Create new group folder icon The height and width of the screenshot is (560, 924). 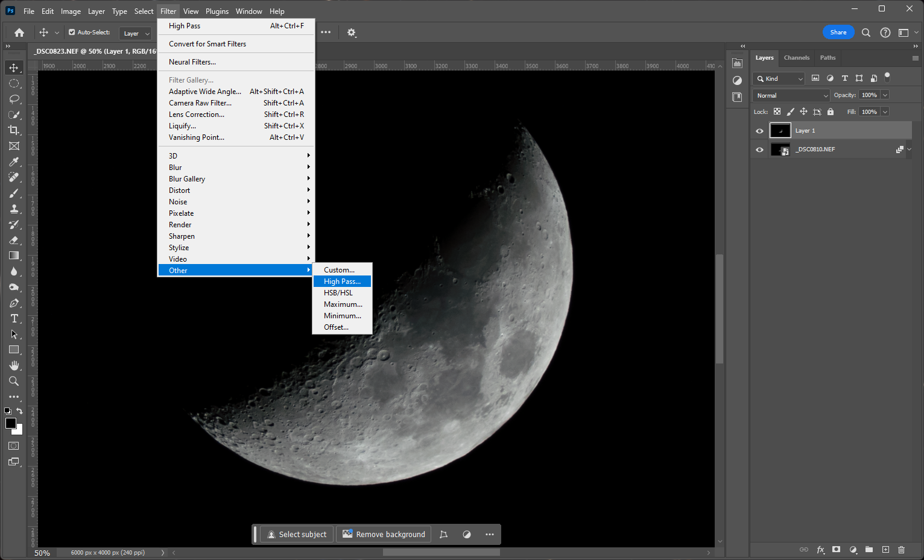869,549
